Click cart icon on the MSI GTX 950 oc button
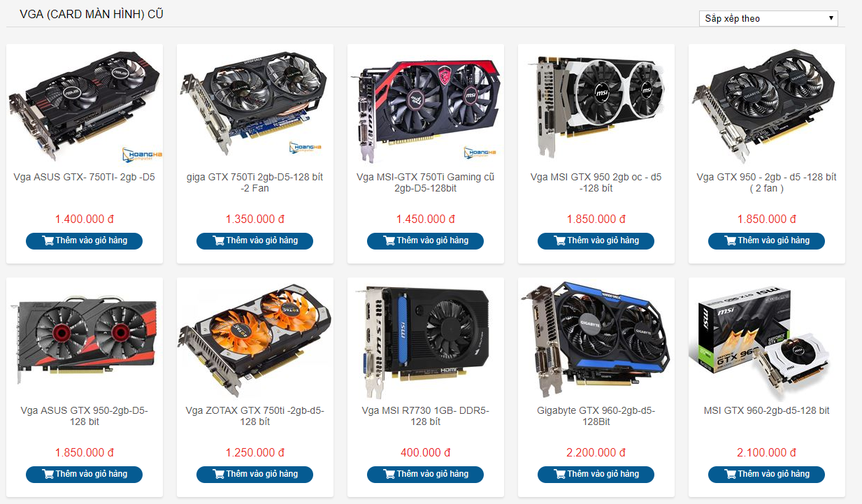862x504 pixels. [560, 240]
